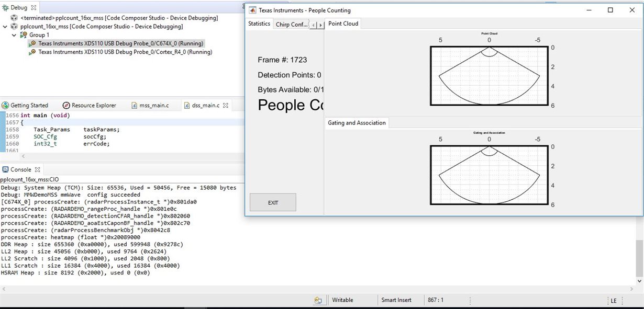Click the Group 1 icon

coord(24,35)
